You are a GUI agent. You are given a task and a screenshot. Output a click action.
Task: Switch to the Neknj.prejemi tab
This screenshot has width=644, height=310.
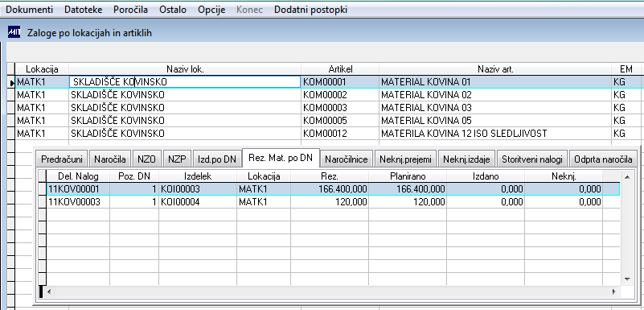405,159
